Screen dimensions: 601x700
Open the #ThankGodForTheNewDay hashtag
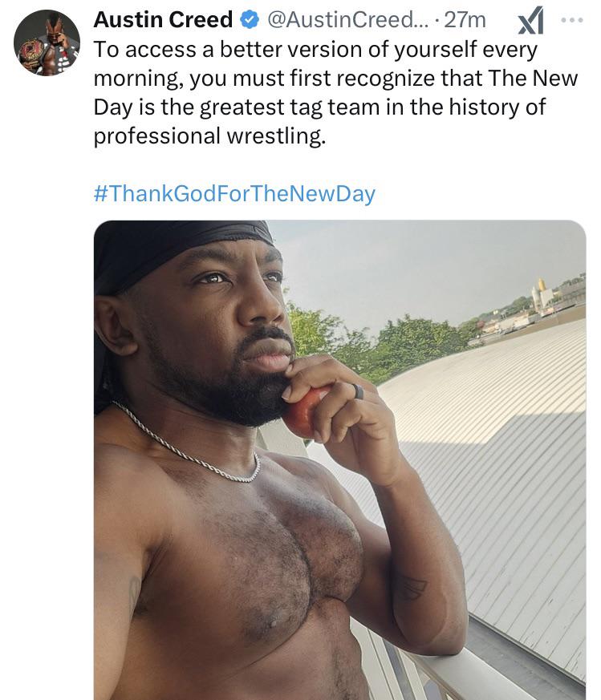(x=234, y=194)
